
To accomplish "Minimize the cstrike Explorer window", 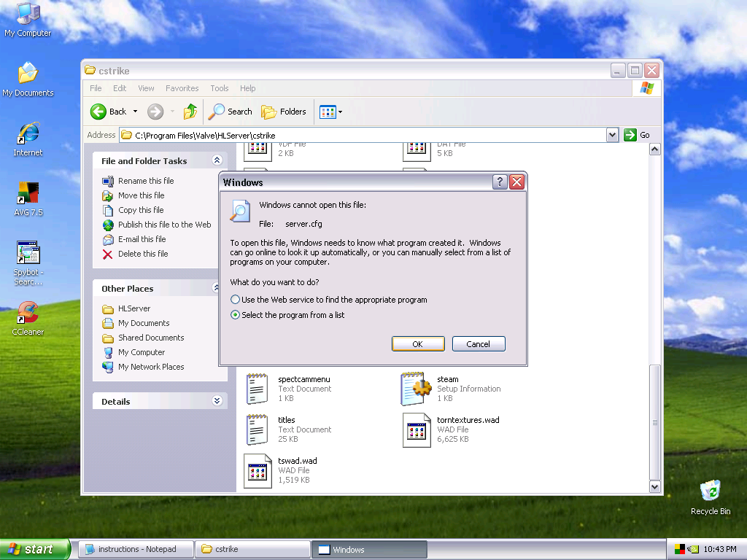I will point(618,71).
